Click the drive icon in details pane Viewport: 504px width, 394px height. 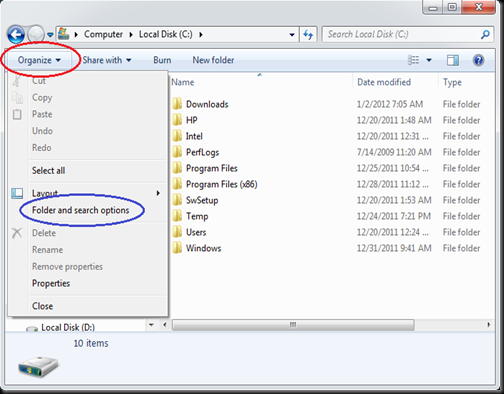point(38,367)
